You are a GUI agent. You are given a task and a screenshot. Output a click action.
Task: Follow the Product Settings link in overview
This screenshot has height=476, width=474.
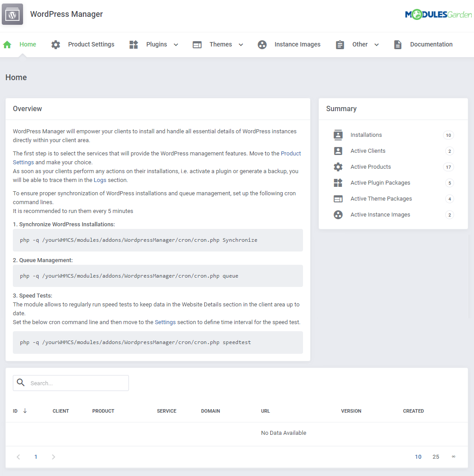click(x=291, y=153)
